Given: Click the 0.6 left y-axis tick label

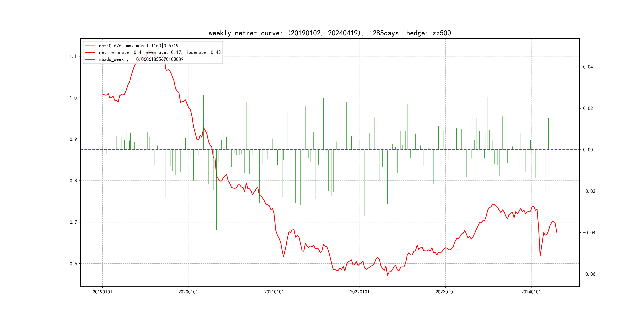Looking at the screenshot, I should tap(73, 264).
